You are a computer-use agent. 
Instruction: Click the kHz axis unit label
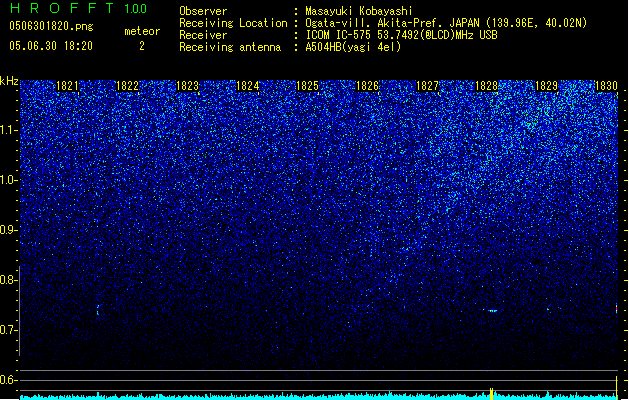click(9, 81)
